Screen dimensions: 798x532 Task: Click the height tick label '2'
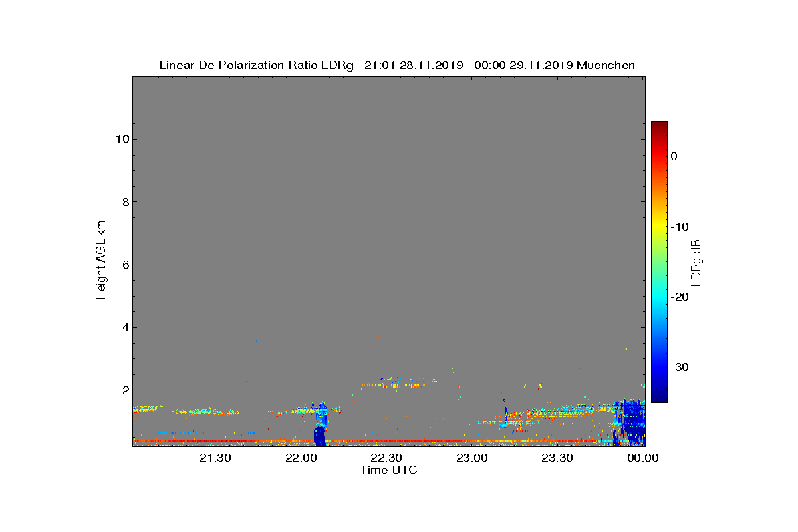[x=124, y=390]
